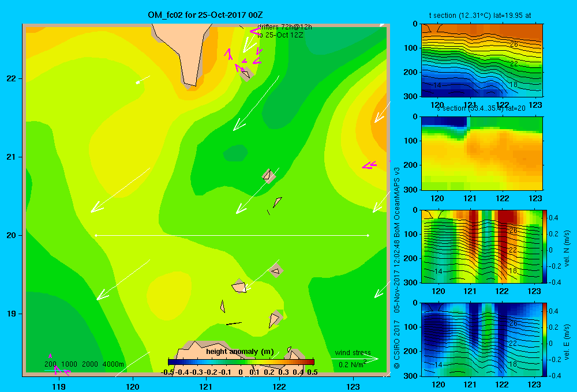Viewport: 577px width, 392px height.
Task: Click the "s section (33.4..35.4) lat=20" title
Action: click(481, 108)
